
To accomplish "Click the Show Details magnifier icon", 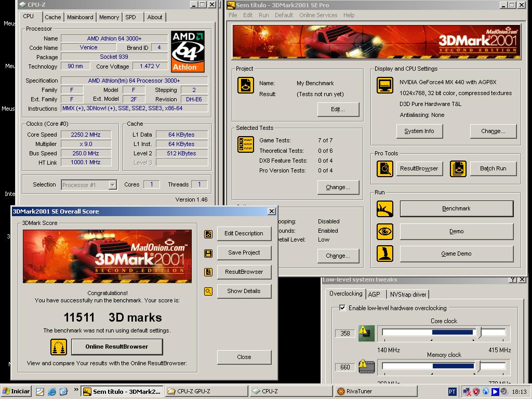I will (208, 291).
